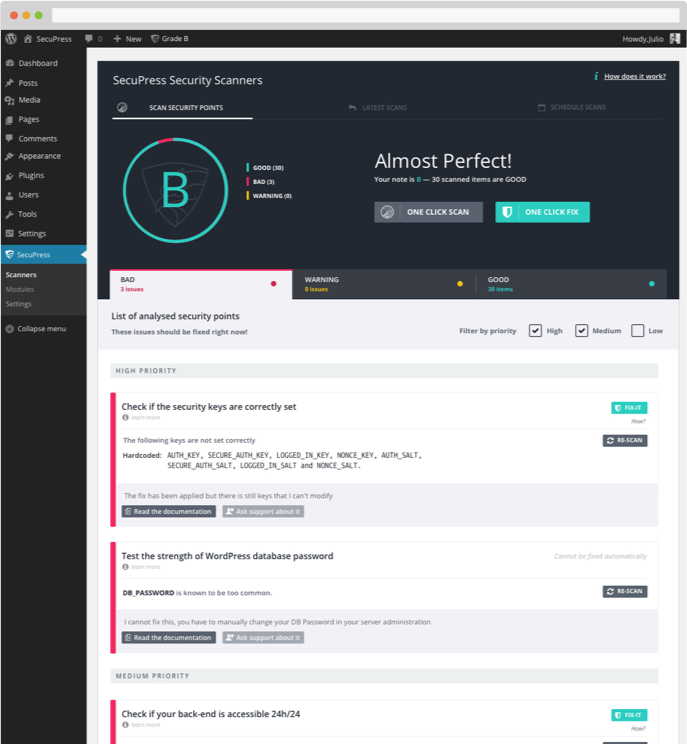Screen dimensions: 687x744
Task: Ask support about database password issue
Action: tap(263, 638)
